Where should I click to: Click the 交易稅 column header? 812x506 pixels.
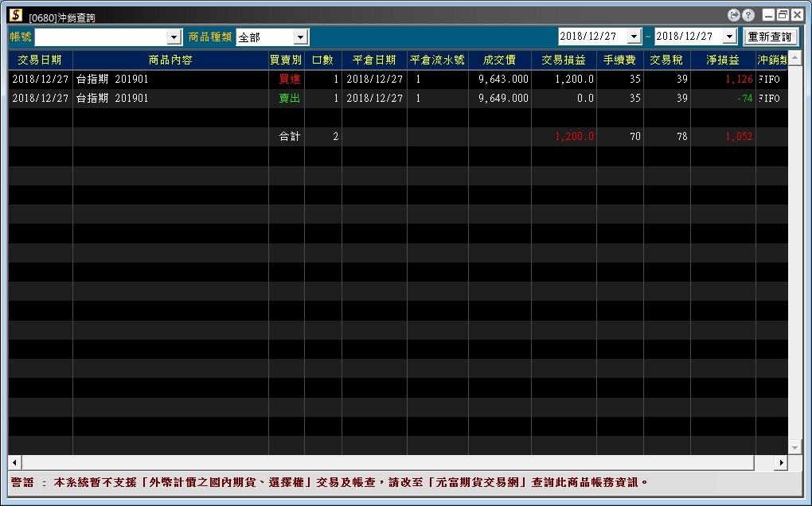666,60
